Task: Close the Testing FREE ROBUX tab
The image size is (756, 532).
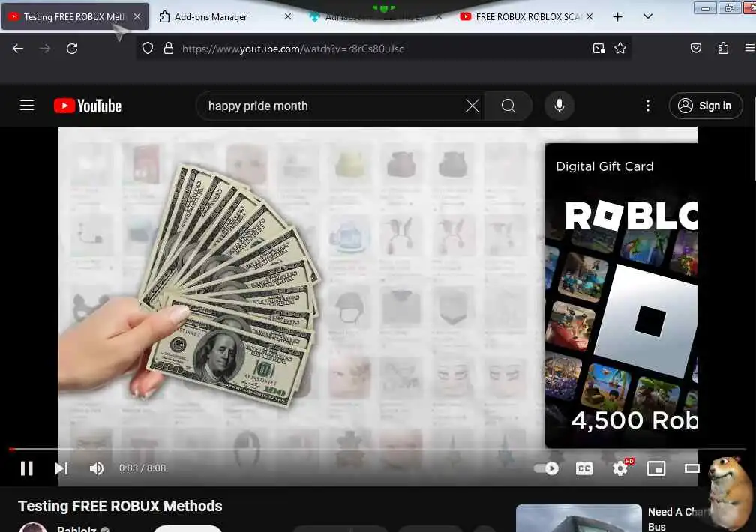Action: click(x=137, y=17)
